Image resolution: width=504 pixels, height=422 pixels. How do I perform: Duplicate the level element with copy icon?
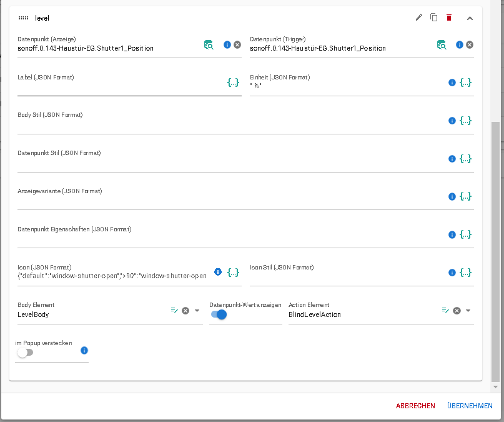pos(434,18)
